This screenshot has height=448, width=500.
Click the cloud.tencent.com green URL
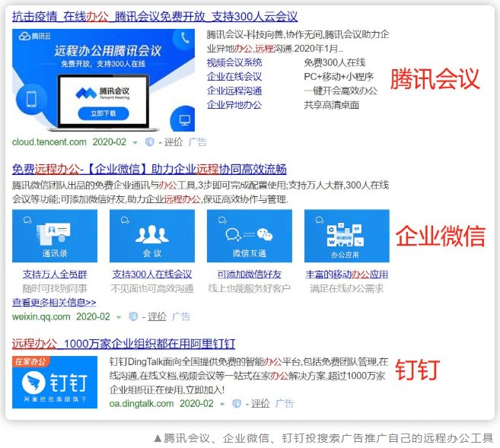click(x=49, y=141)
